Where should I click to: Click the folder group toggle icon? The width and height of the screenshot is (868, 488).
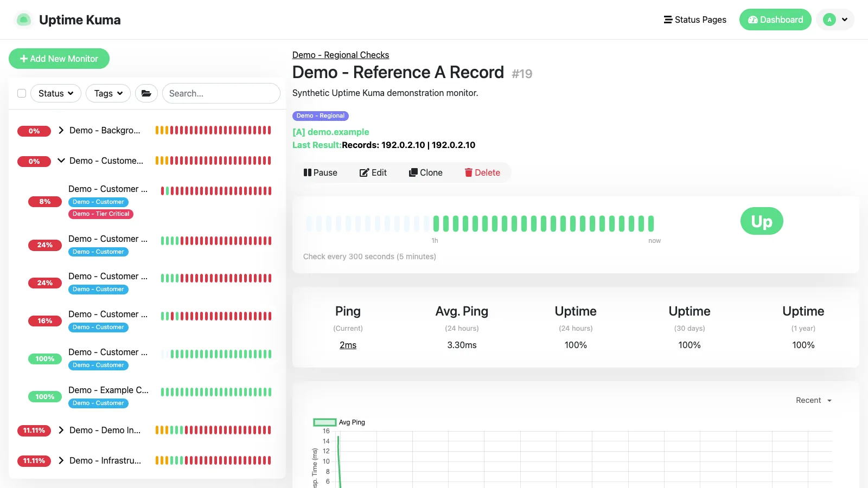point(146,93)
